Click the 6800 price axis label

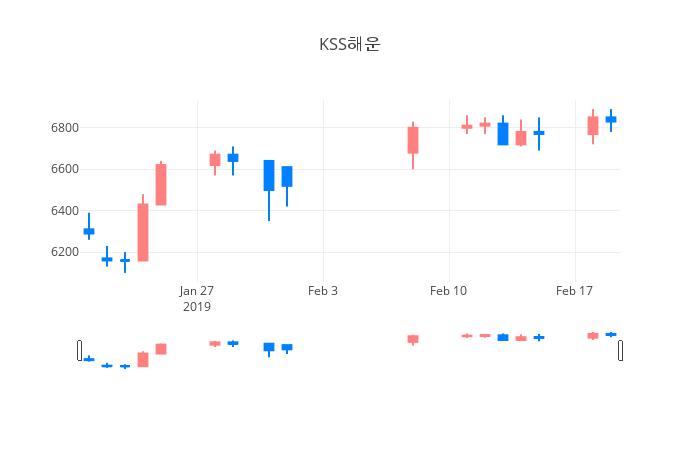coord(65,128)
